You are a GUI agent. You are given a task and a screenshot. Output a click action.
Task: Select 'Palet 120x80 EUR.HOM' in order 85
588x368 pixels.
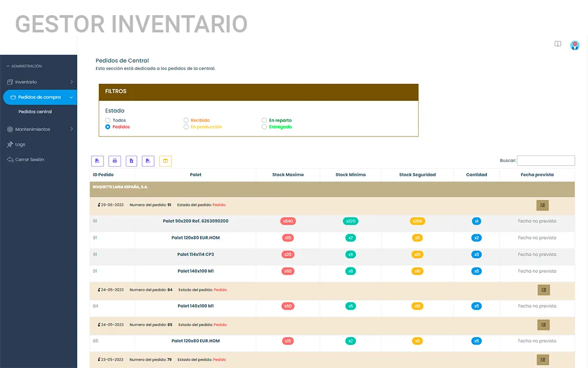coord(195,341)
